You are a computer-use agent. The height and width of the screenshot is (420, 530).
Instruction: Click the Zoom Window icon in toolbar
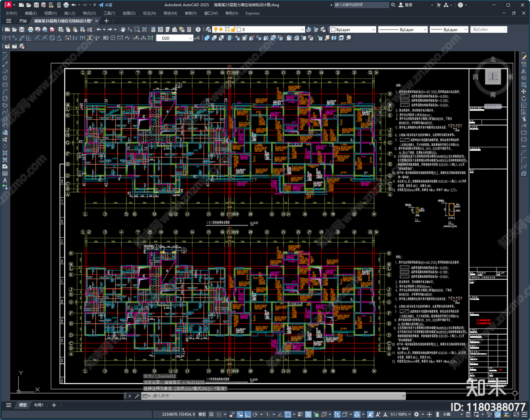click(x=137, y=29)
